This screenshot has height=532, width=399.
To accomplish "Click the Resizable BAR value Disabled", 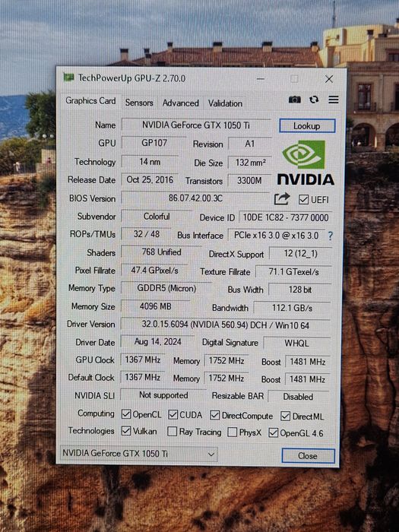I will click(x=298, y=397).
